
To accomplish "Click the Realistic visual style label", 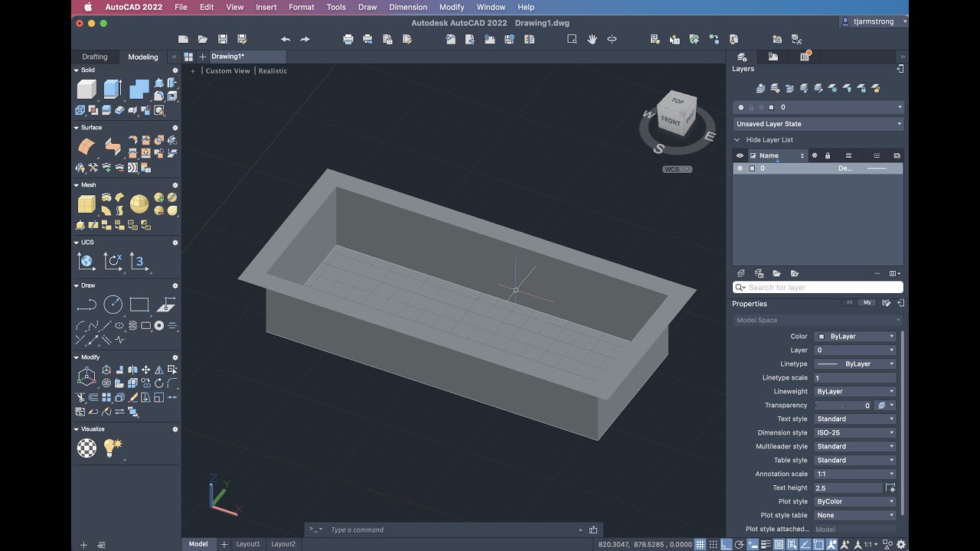I will [273, 70].
